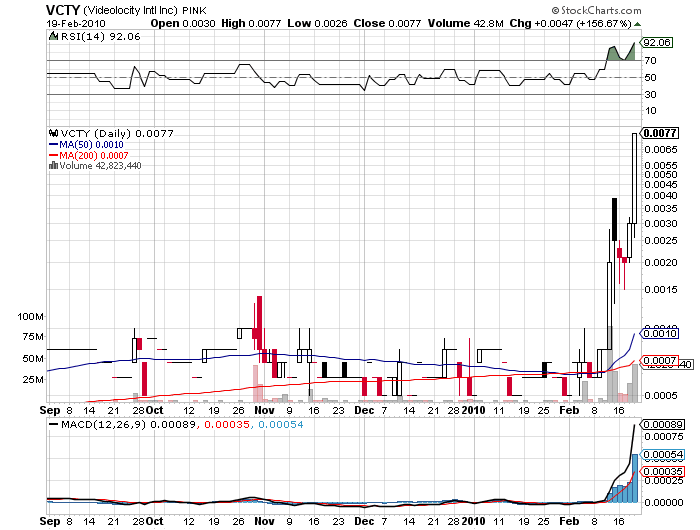This screenshot has height=530, width=700.
Task: Click the red MA(200) line swatch
Action: (x=54, y=155)
